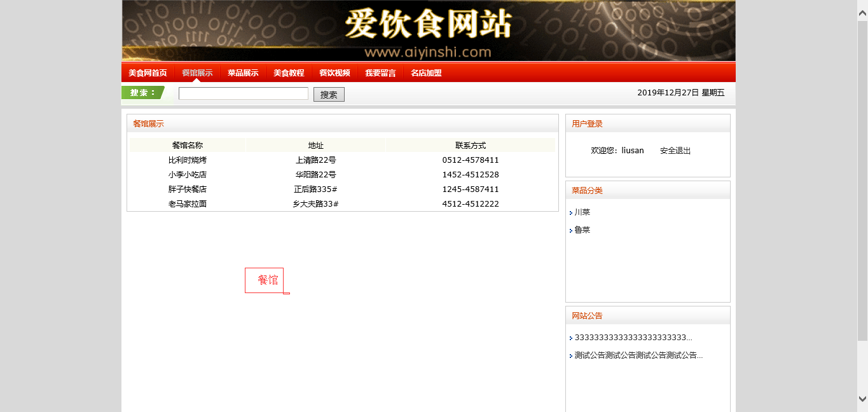Image resolution: width=868 pixels, height=412 pixels.
Task: Click the 餐饮视频 menu item
Action: 334,73
